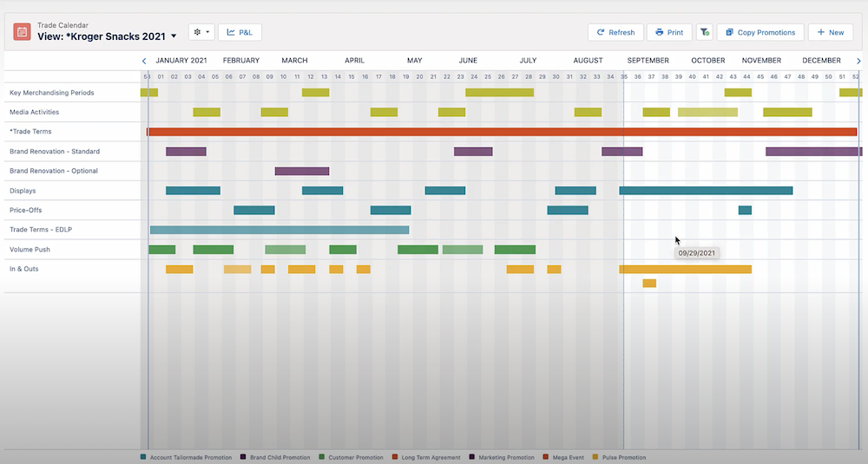868x464 pixels.
Task: Click the Trade Terms - EDLP bar
Action: point(279,230)
